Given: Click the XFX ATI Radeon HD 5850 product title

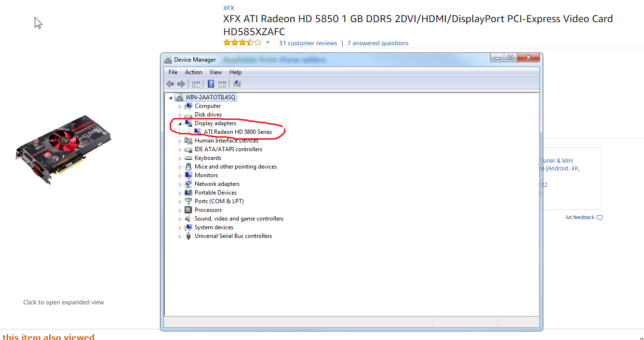Looking at the screenshot, I should [x=418, y=26].
